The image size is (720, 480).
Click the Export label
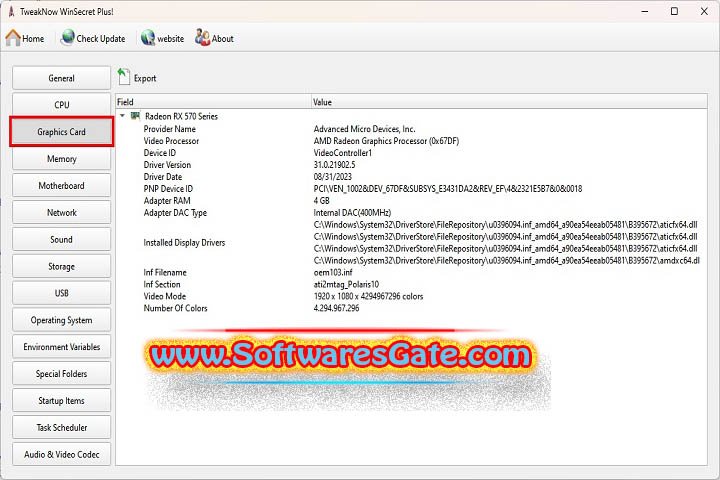click(x=145, y=79)
